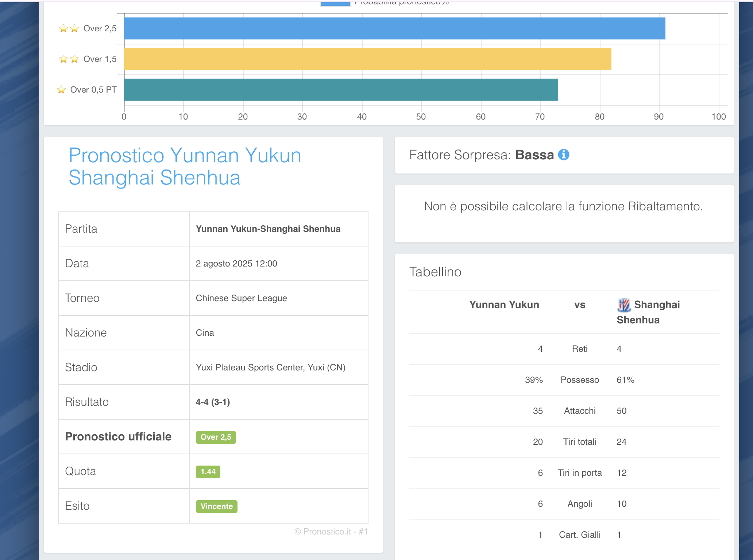Viewport: 753px width, 560px height.
Task: Click the Tiri totali value 24
Action: pyautogui.click(x=622, y=442)
